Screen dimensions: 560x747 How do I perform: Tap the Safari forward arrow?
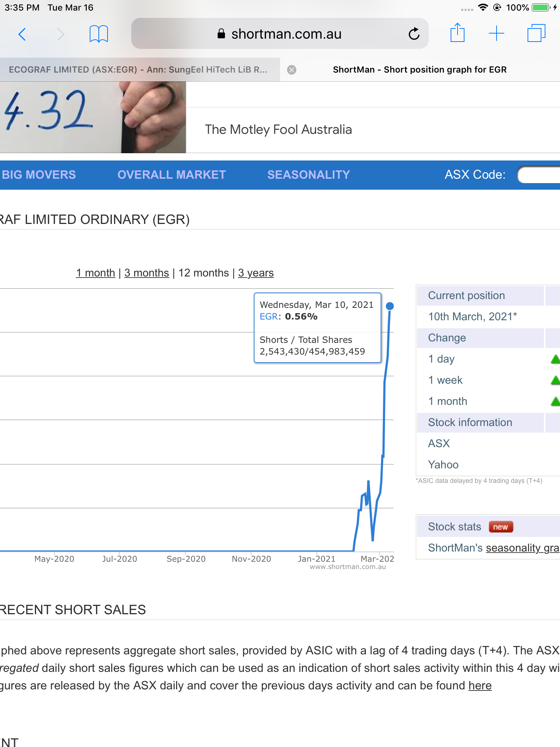click(x=61, y=34)
